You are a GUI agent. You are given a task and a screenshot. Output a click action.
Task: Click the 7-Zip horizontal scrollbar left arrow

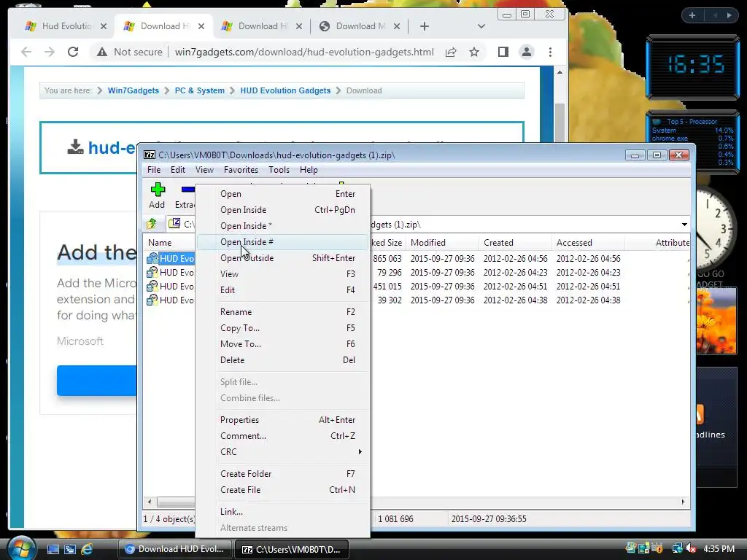point(150,502)
